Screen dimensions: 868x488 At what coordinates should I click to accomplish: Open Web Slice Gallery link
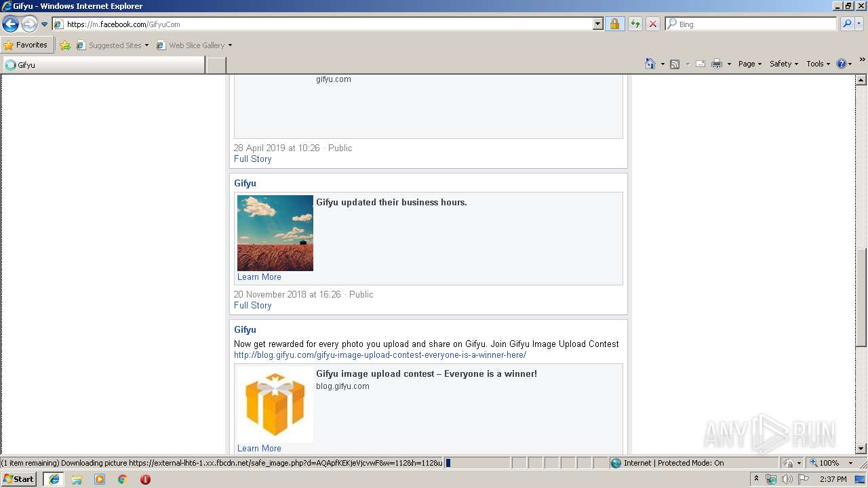[194, 45]
